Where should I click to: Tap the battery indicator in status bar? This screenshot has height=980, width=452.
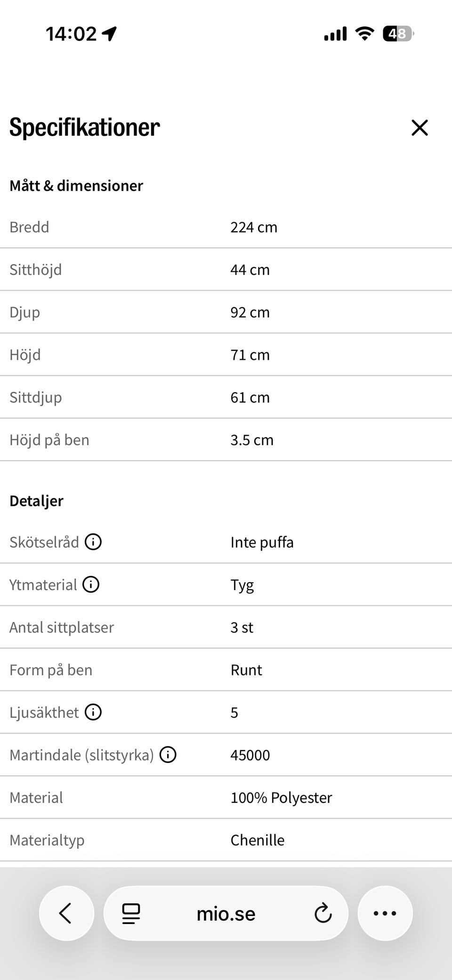[398, 34]
